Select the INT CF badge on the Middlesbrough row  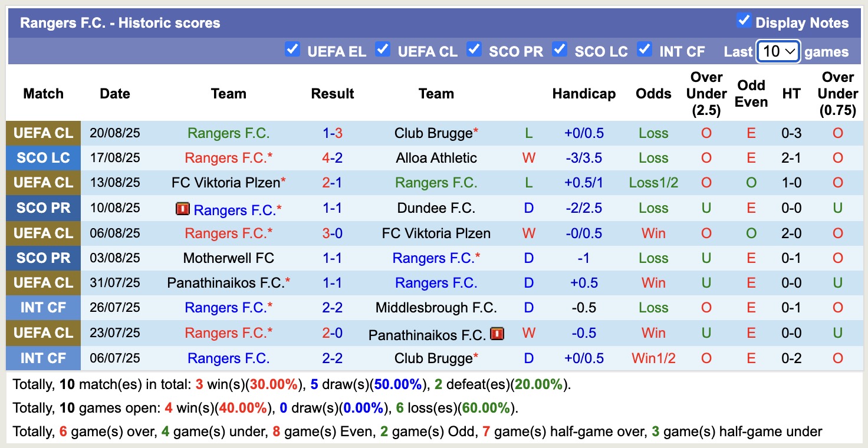click(42, 307)
